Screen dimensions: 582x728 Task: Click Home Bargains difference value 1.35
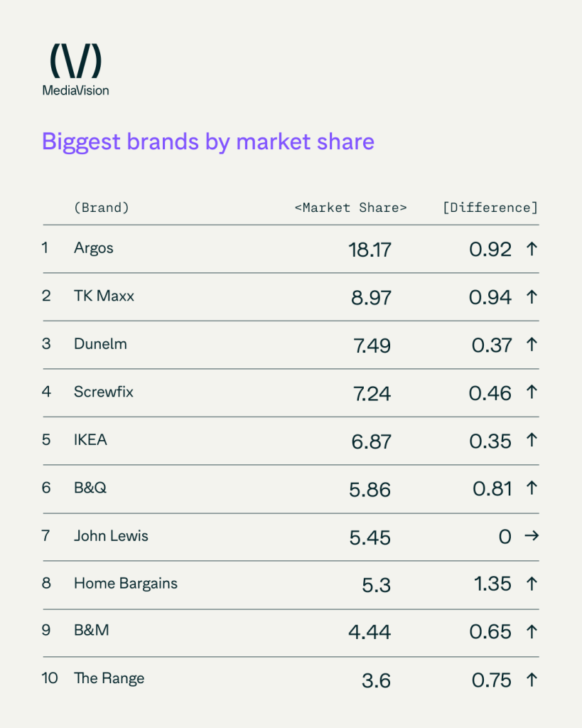click(x=492, y=584)
